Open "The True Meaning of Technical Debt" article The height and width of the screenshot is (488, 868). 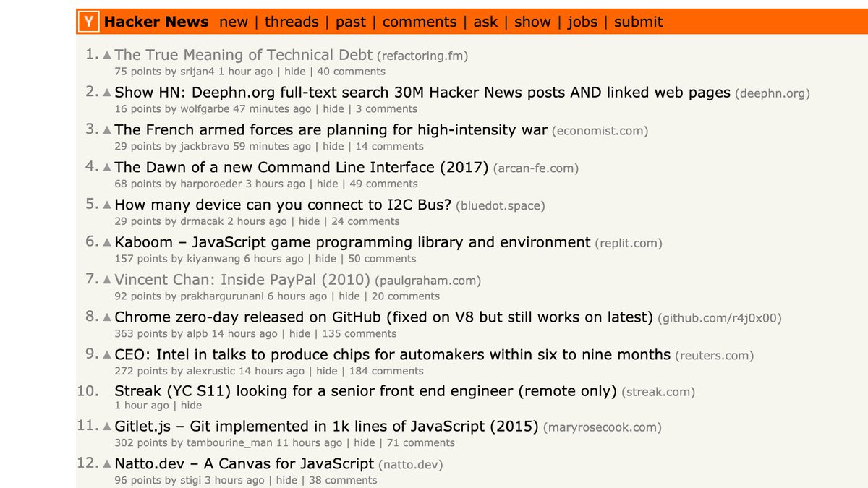tap(244, 55)
